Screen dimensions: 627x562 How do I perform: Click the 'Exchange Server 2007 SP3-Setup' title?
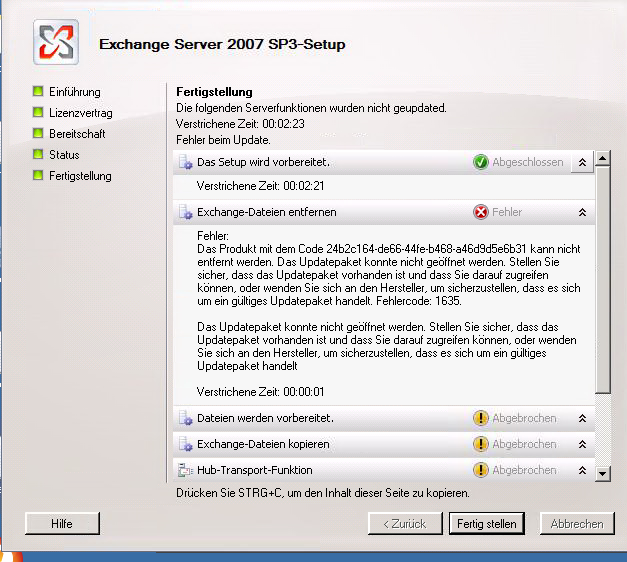(222, 44)
